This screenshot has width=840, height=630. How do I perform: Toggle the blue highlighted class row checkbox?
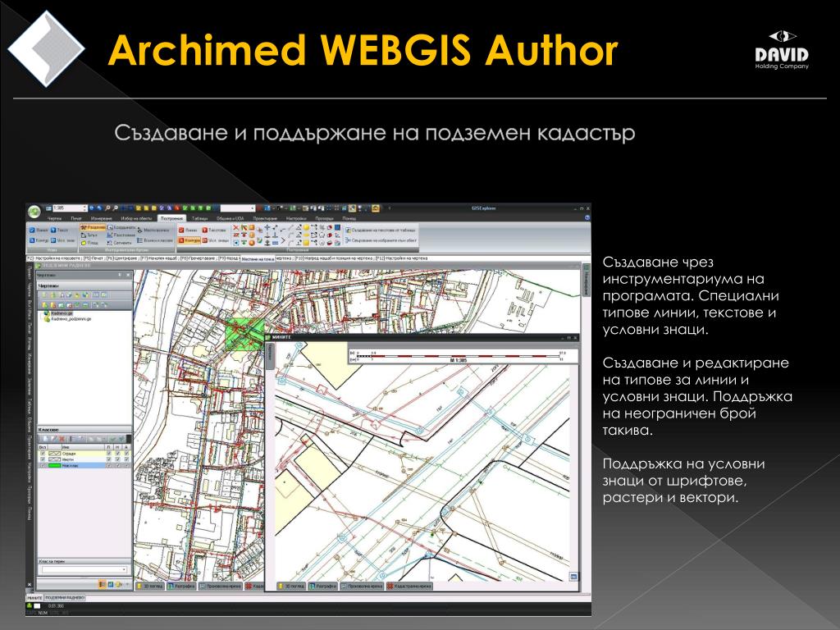pyautogui.click(x=43, y=465)
